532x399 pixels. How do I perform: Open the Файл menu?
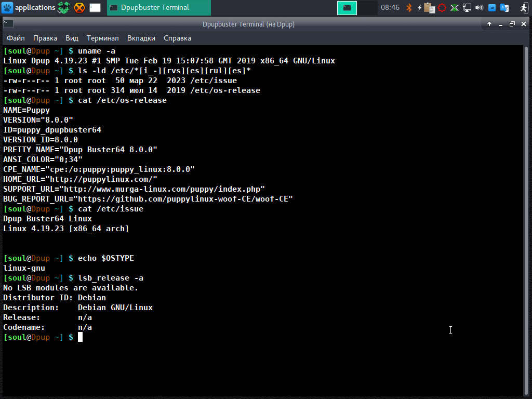click(16, 38)
